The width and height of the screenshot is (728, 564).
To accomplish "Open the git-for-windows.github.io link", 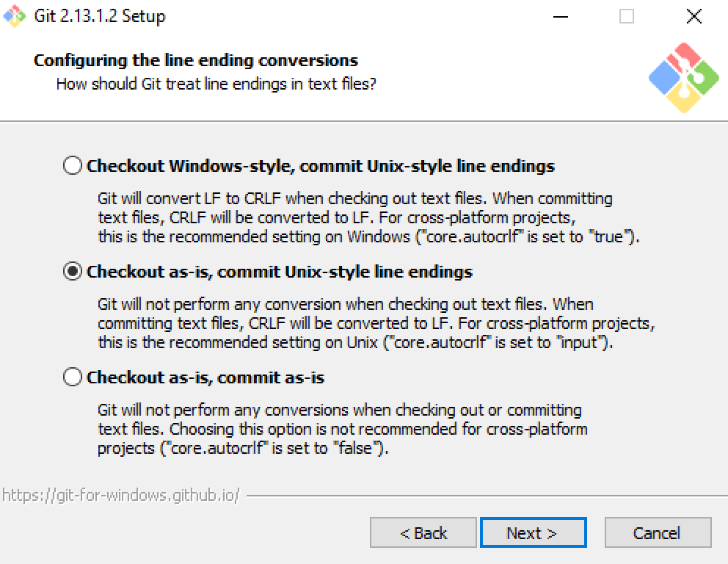I will point(121,496).
